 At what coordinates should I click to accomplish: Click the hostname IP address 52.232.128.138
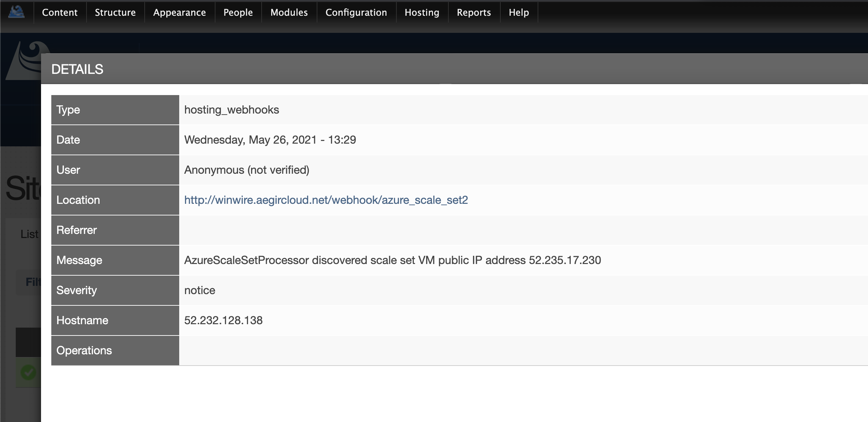coord(224,319)
